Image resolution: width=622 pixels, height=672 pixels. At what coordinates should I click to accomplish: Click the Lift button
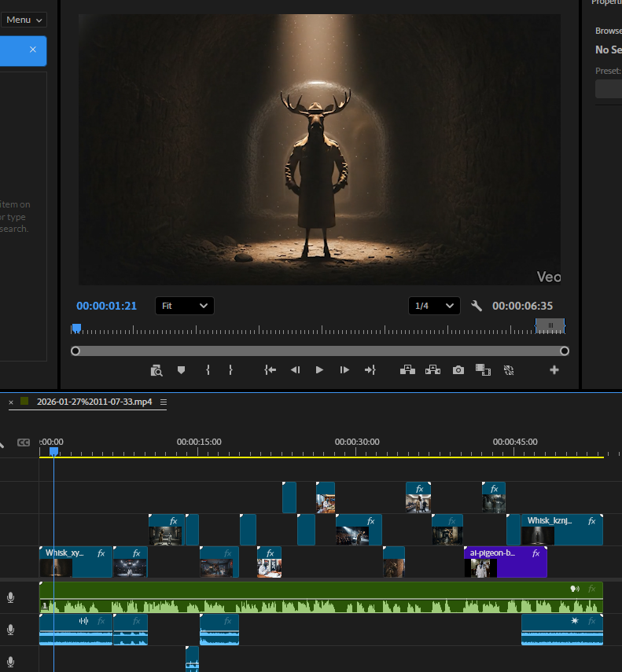(407, 370)
